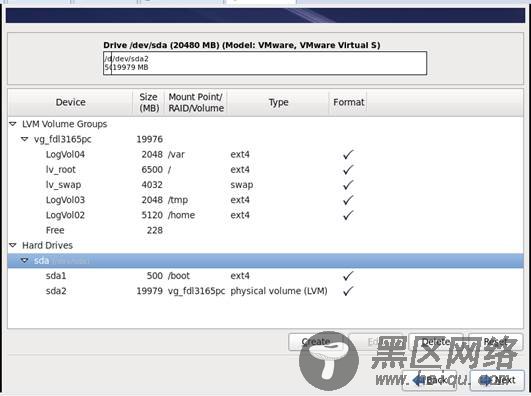Screen dimensions: 531x396
Task: Click the vg_fdl3165pc volume cell of sda2
Action: 196,291
